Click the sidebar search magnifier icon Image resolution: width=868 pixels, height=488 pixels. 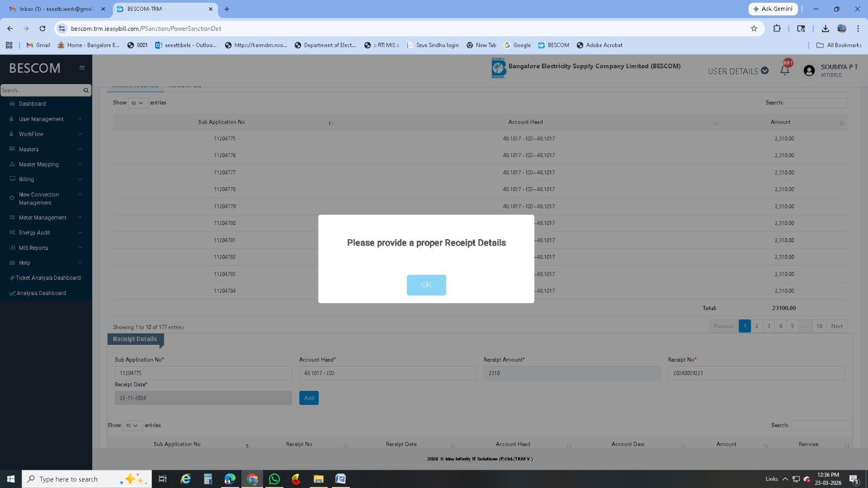(86, 91)
